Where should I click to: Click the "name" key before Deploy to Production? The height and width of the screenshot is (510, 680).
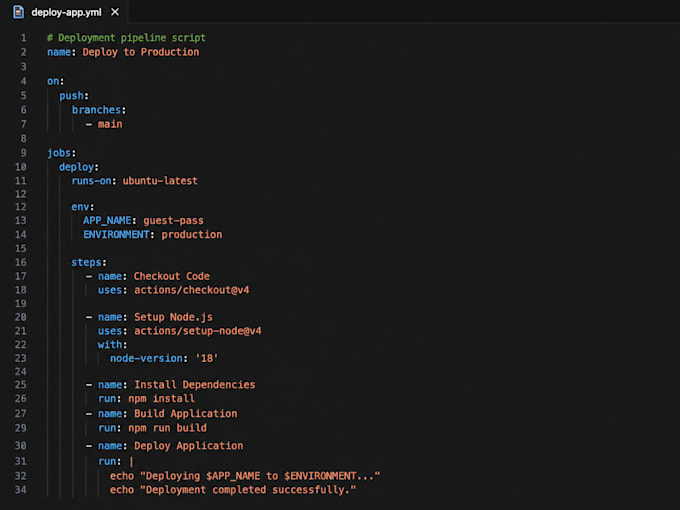coord(59,52)
